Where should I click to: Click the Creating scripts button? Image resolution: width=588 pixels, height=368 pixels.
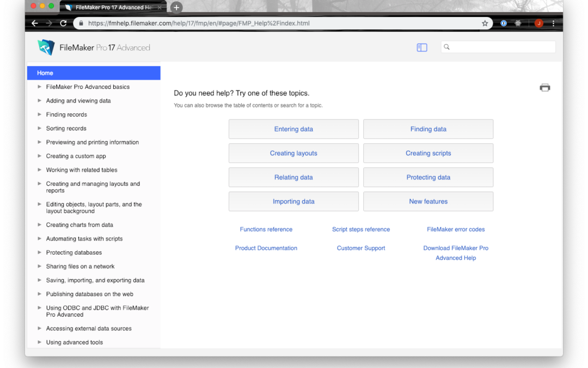click(428, 153)
